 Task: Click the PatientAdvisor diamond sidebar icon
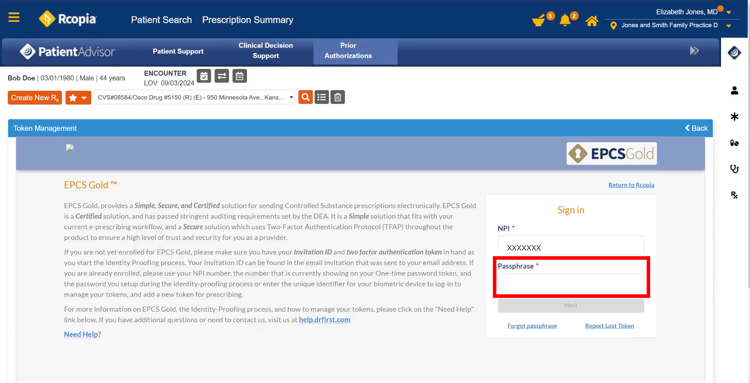734,53
